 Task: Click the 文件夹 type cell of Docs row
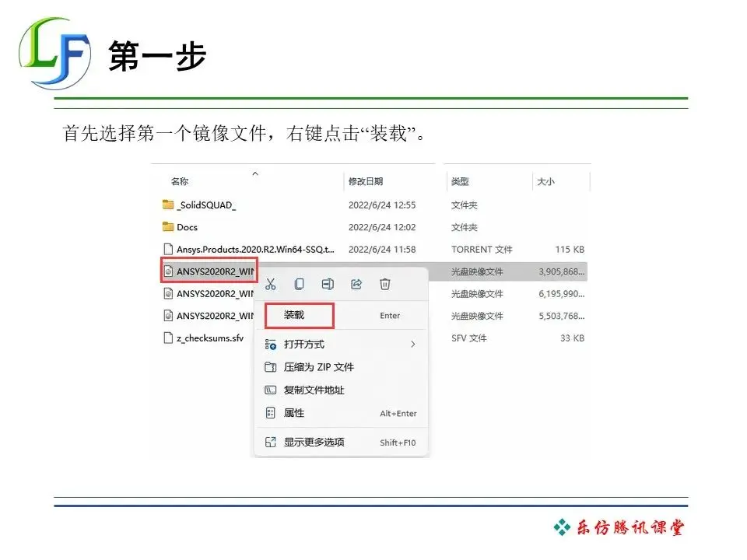pos(465,228)
